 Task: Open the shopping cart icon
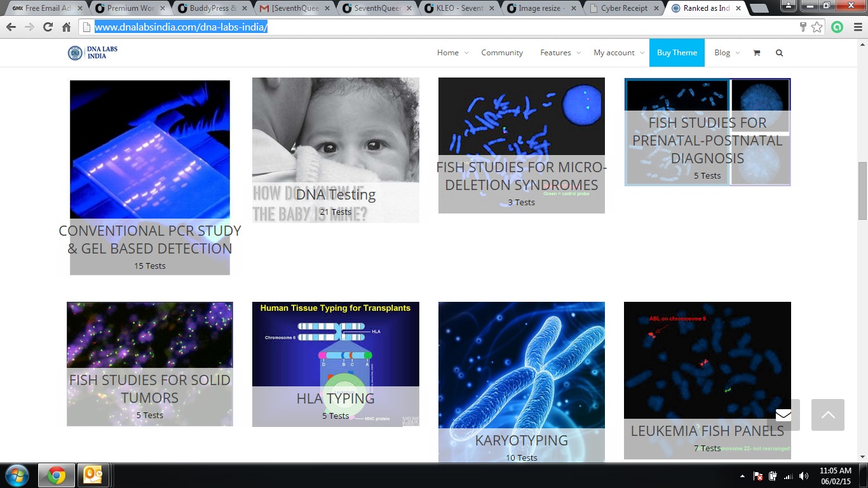[x=756, y=53]
